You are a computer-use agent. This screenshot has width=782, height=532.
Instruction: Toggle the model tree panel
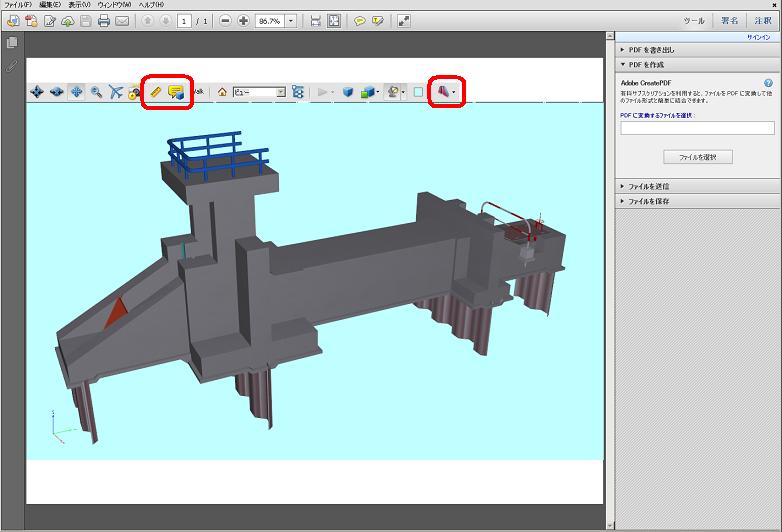[298, 92]
